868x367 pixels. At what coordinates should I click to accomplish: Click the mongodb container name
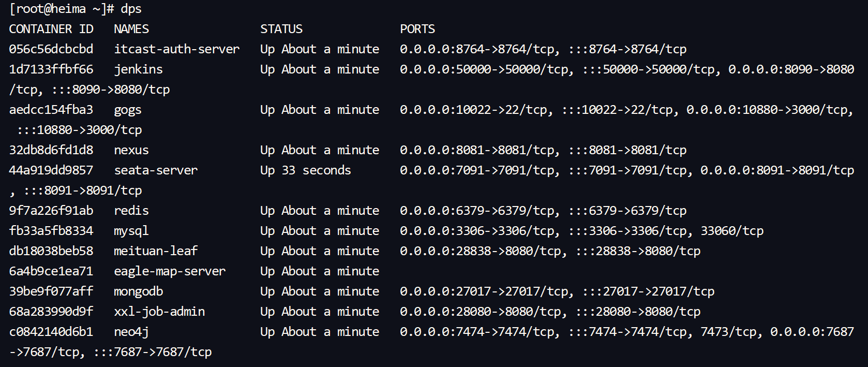point(138,291)
